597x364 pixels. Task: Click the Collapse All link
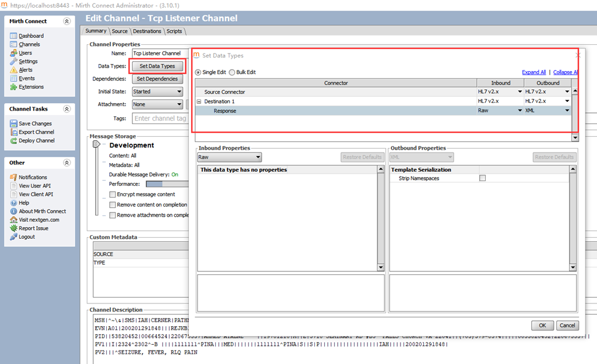pyautogui.click(x=566, y=72)
